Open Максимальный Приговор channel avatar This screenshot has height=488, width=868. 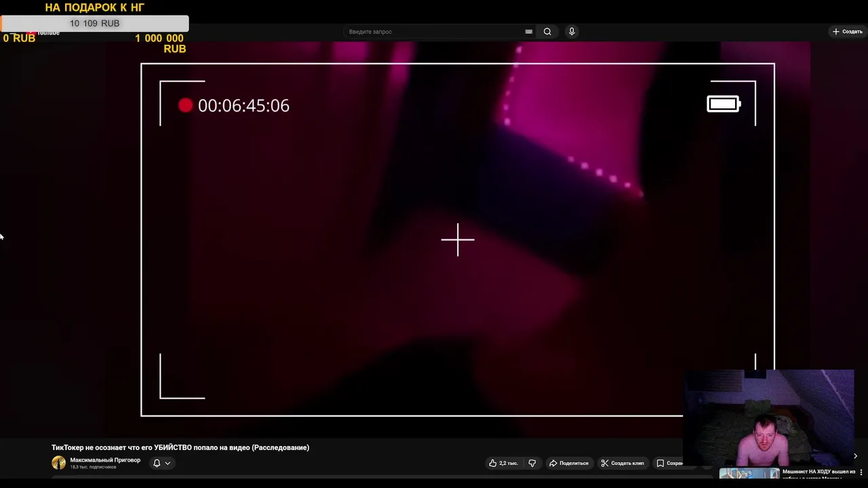[x=59, y=463]
